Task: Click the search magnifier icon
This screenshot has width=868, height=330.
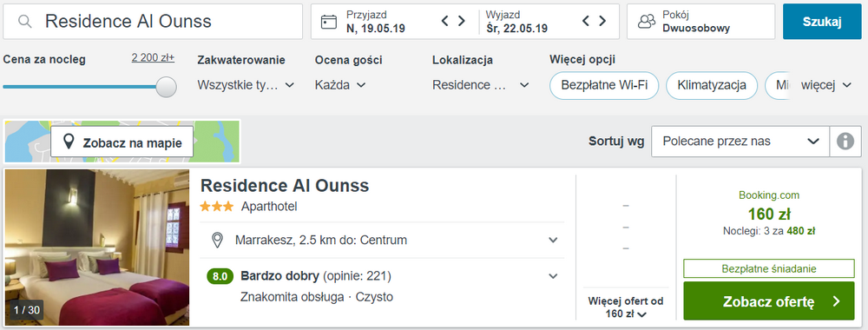Action: [25, 22]
